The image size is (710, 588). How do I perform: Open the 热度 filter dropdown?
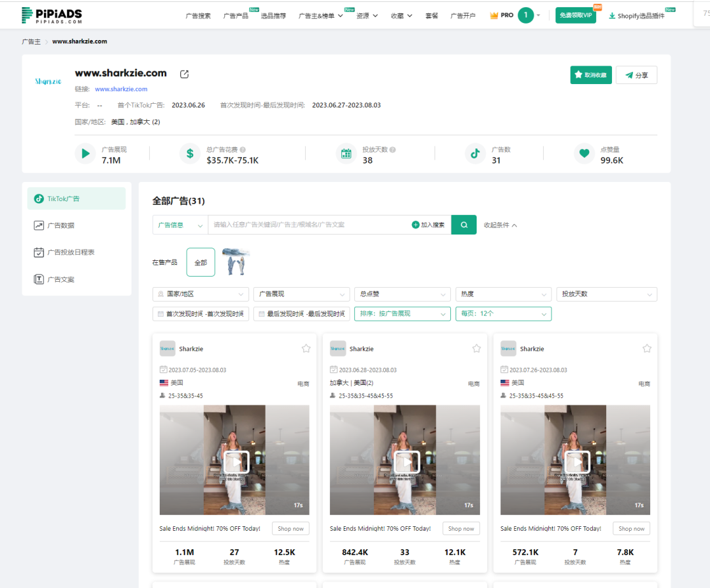coord(504,294)
